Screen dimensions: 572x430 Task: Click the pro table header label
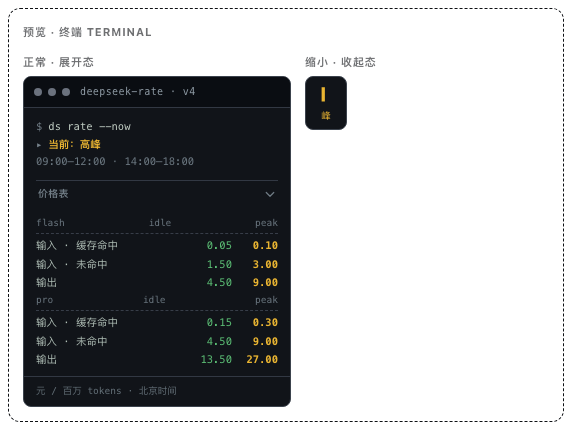coord(45,300)
